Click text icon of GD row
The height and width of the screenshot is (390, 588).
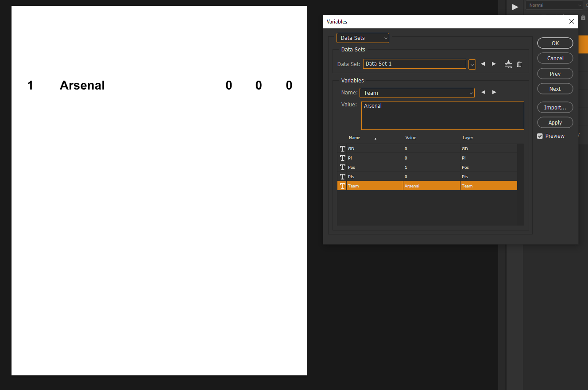coord(342,149)
